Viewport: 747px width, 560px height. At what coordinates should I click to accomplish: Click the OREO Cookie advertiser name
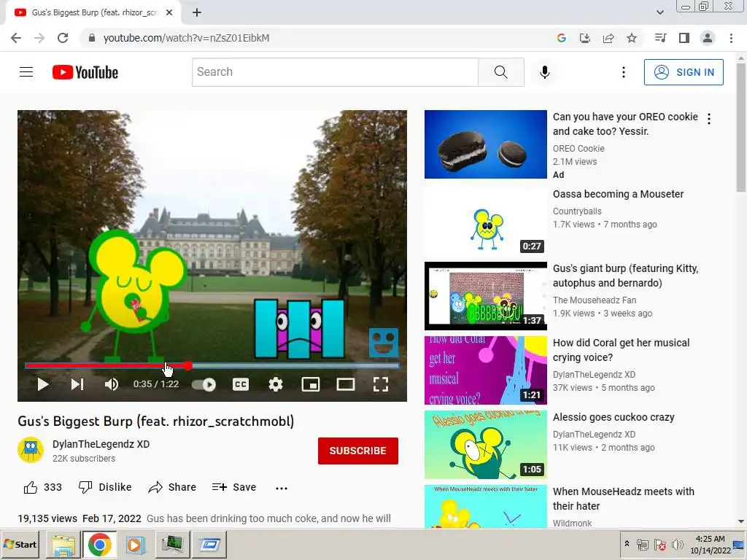tap(578, 149)
